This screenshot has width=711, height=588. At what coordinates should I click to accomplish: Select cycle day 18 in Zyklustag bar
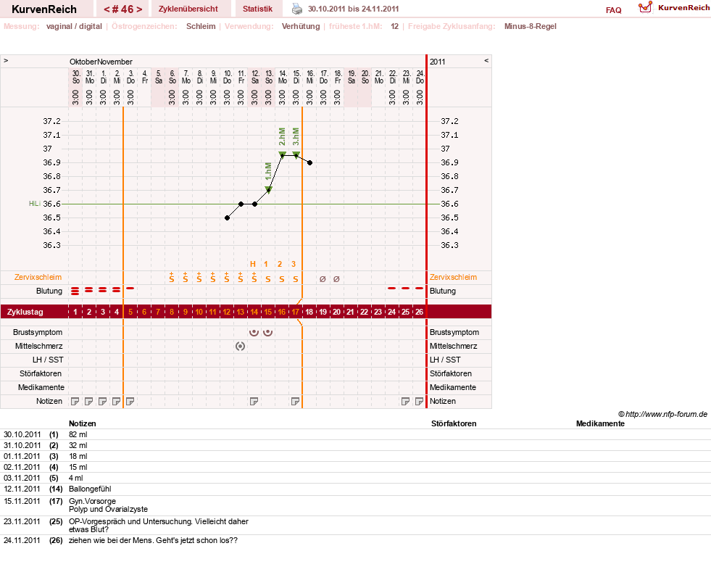click(309, 312)
